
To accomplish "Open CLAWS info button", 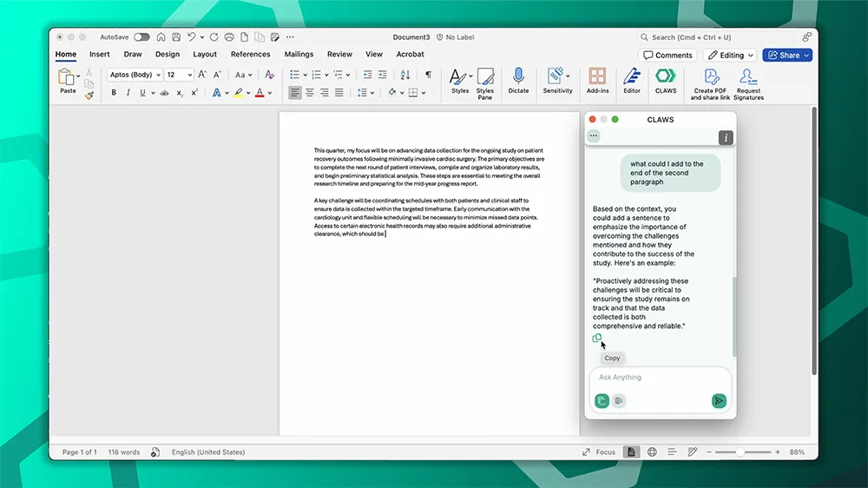I will click(x=726, y=137).
